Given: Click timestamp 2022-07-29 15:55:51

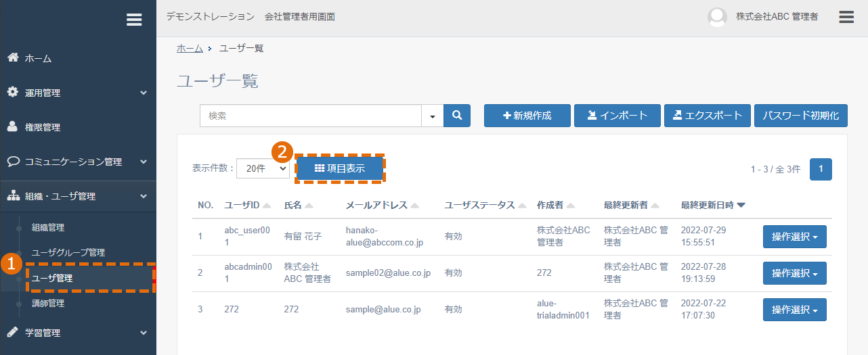Looking at the screenshot, I should click(703, 236).
